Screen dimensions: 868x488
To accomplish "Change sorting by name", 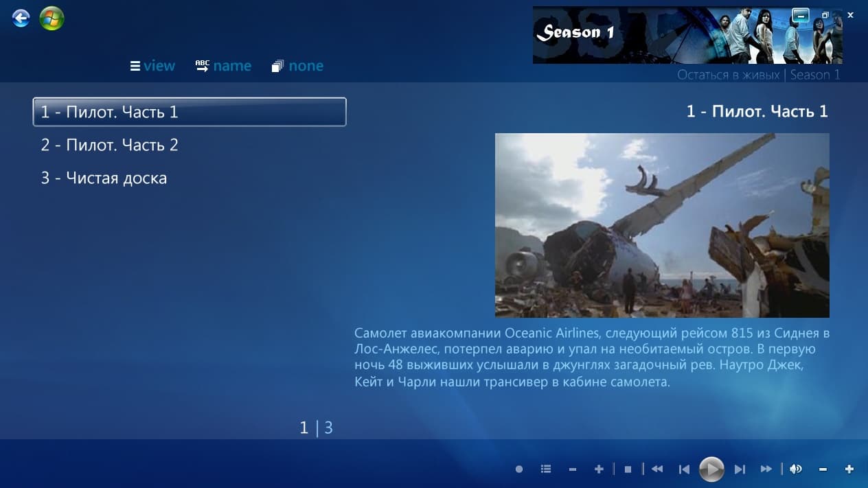I will pos(223,66).
